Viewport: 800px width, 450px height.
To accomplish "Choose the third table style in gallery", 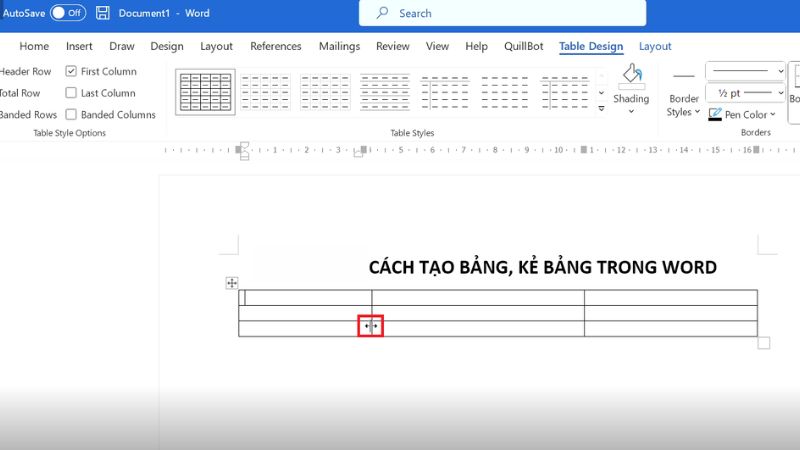I will coord(325,92).
